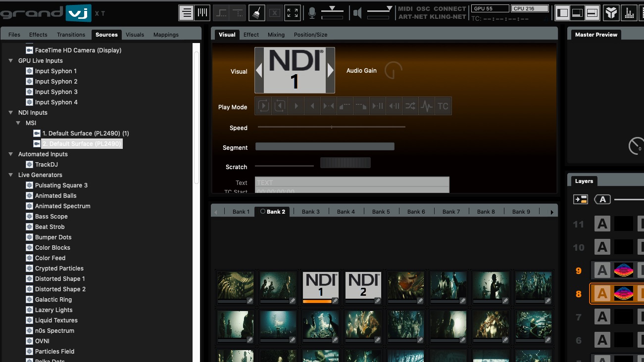Toggle the A button on layer 8
644x362 pixels.
[602, 293]
